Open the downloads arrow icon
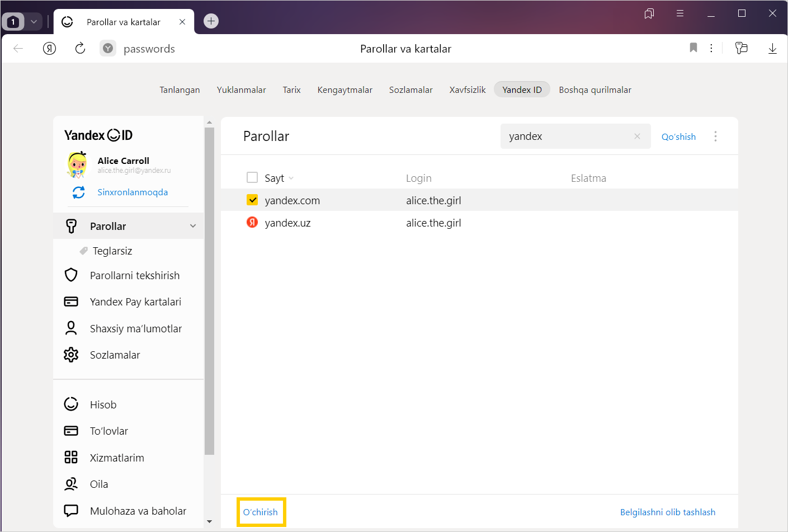The width and height of the screenshot is (788, 532). (772, 49)
